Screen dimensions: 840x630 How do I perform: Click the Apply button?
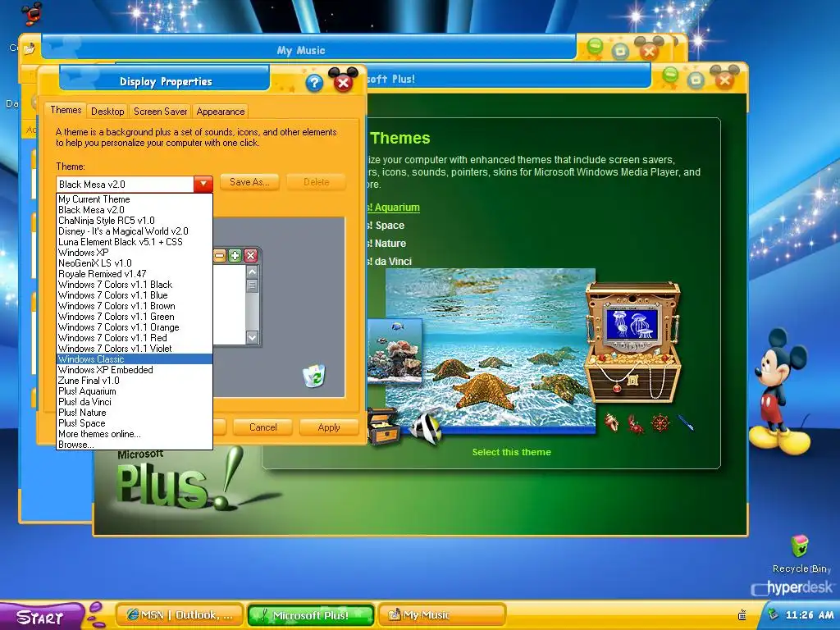pyautogui.click(x=328, y=427)
